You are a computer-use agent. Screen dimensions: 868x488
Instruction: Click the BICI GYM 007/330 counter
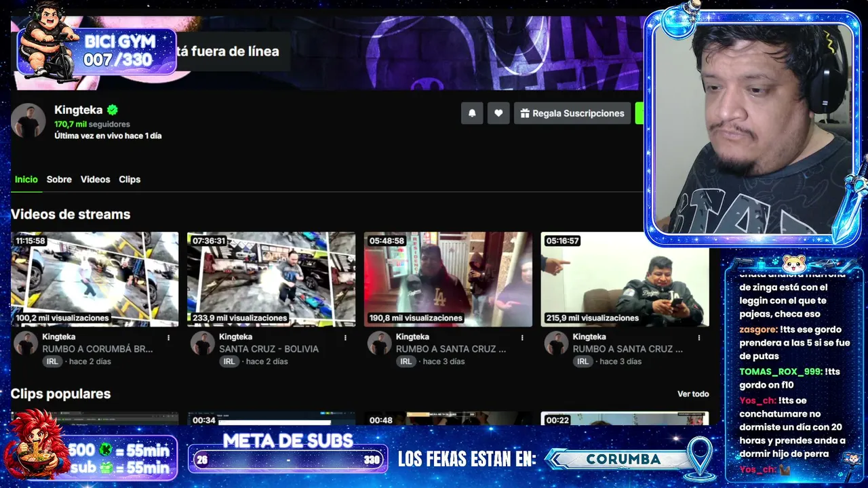(96, 50)
